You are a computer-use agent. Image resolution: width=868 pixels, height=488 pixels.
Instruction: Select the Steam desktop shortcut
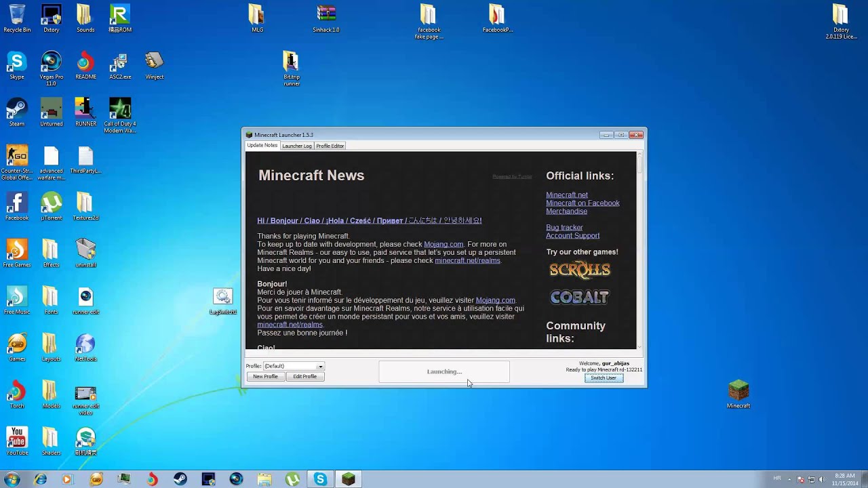(x=17, y=113)
